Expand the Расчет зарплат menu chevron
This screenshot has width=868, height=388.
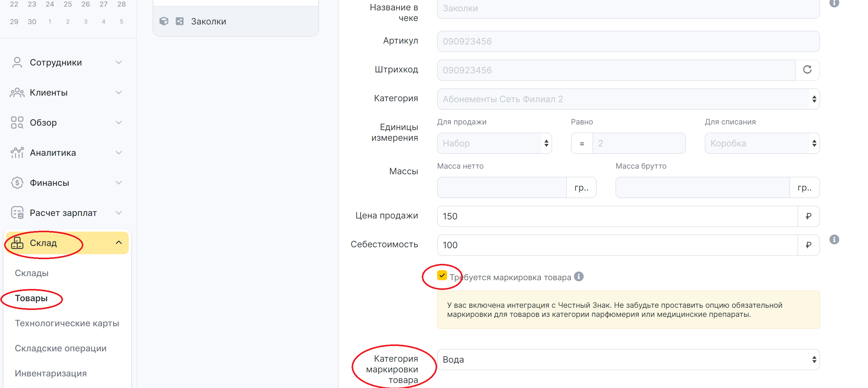(x=119, y=212)
